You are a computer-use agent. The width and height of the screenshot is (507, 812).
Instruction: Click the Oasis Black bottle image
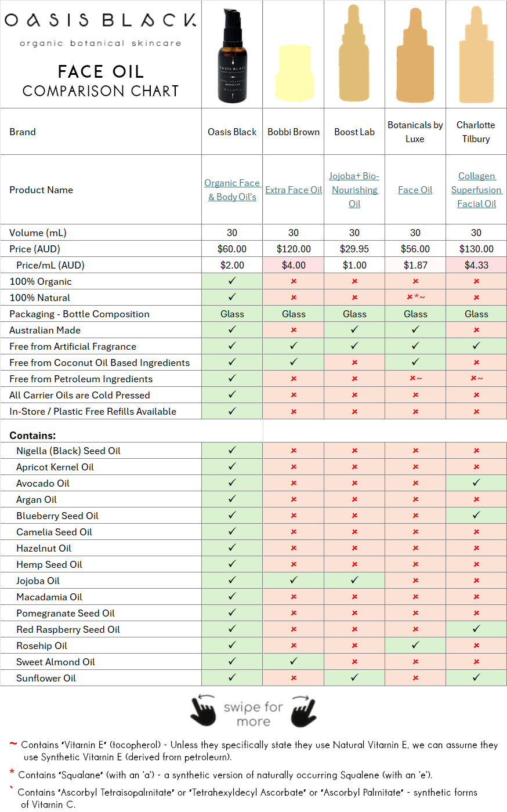tap(232, 57)
